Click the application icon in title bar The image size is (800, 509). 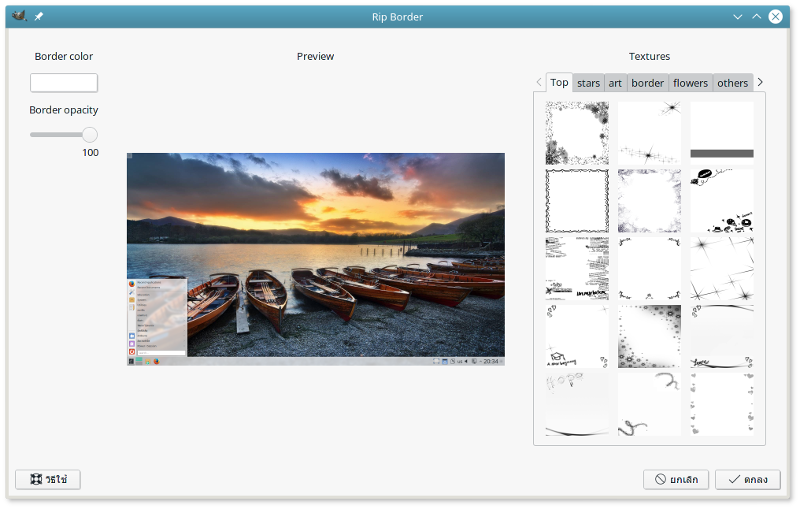pos(18,16)
